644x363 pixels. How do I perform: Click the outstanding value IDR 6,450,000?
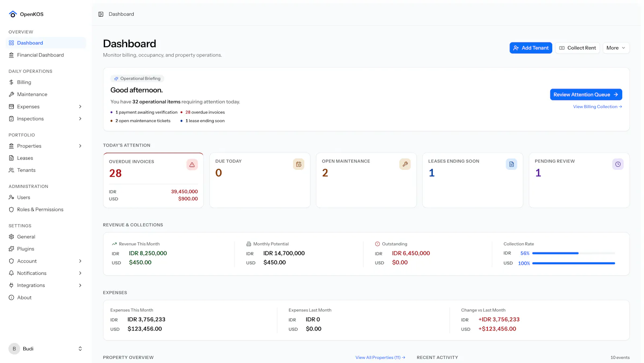tap(411, 254)
